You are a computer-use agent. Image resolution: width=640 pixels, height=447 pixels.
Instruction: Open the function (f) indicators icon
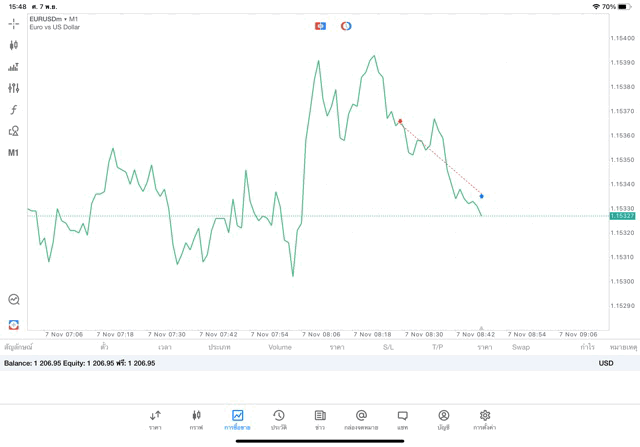point(14,110)
